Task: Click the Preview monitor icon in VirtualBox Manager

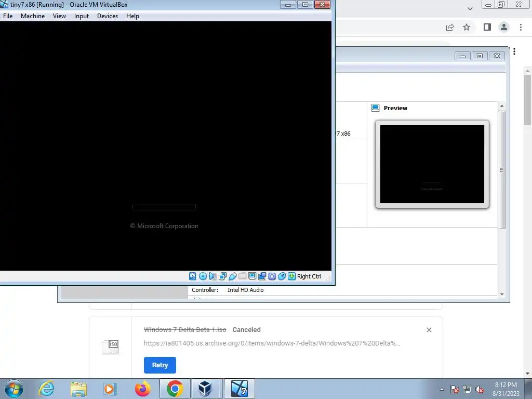Action: (375, 108)
